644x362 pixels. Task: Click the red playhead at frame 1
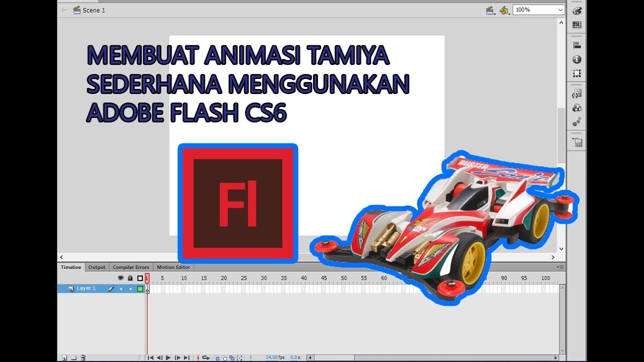[x=147, y=278]
